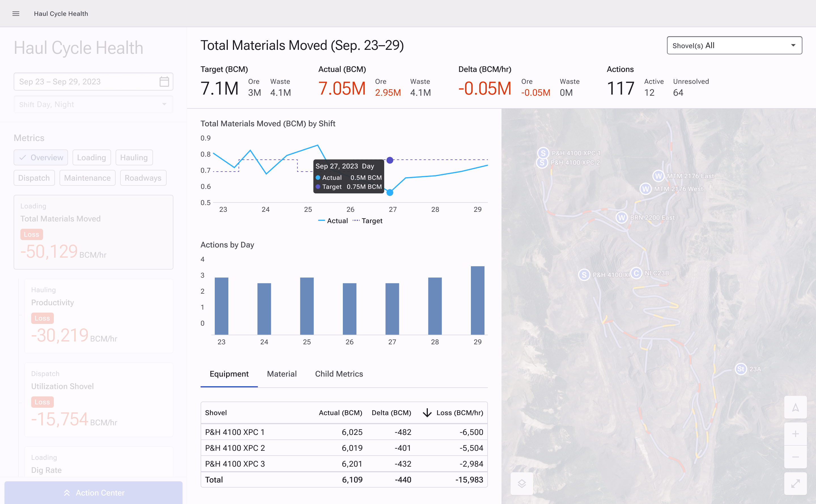Open the Hauling Productivity loss card
Screen dimensions: 816x504
click(x=99, y=316)
